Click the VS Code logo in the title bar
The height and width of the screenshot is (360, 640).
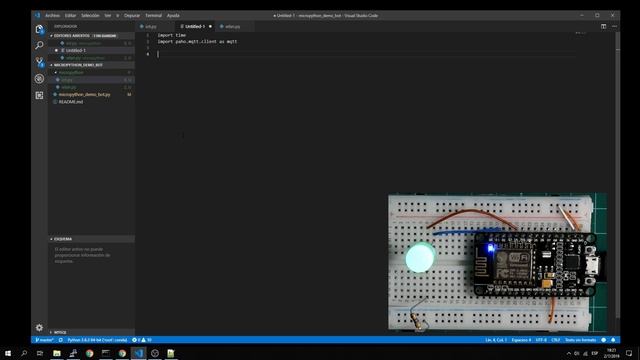click(38, 16)
